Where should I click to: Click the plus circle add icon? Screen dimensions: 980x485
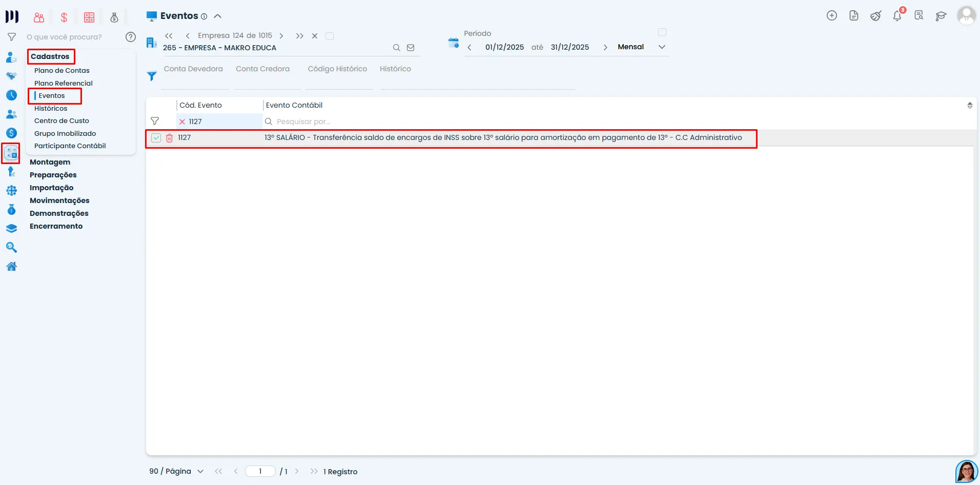click(x=832, y=16)
